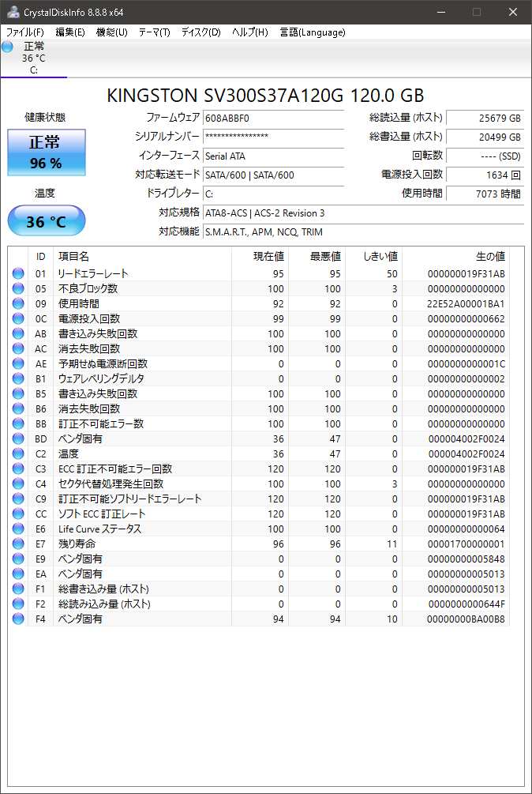The width and height of the screenshot is (532, 794).
Task: Click the 対応機能 field S.M.A.R.T., APM
Action: 364,232
